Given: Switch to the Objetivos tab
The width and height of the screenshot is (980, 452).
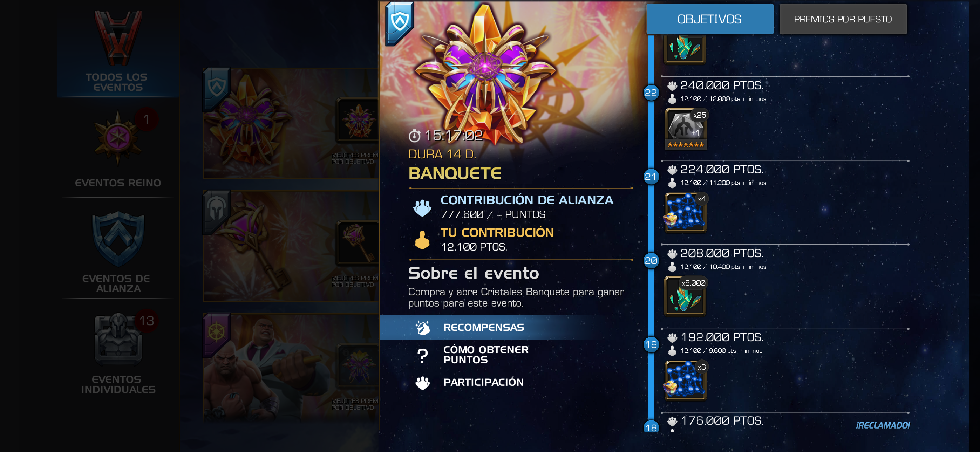Looking at the screenshot, I should tap(709, 19).
